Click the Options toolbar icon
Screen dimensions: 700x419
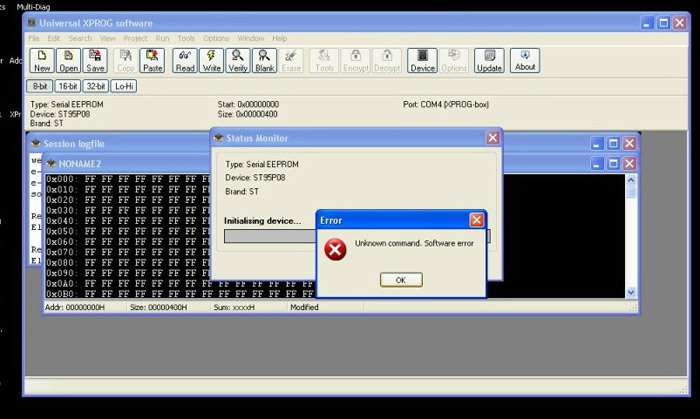coord(454,61)
